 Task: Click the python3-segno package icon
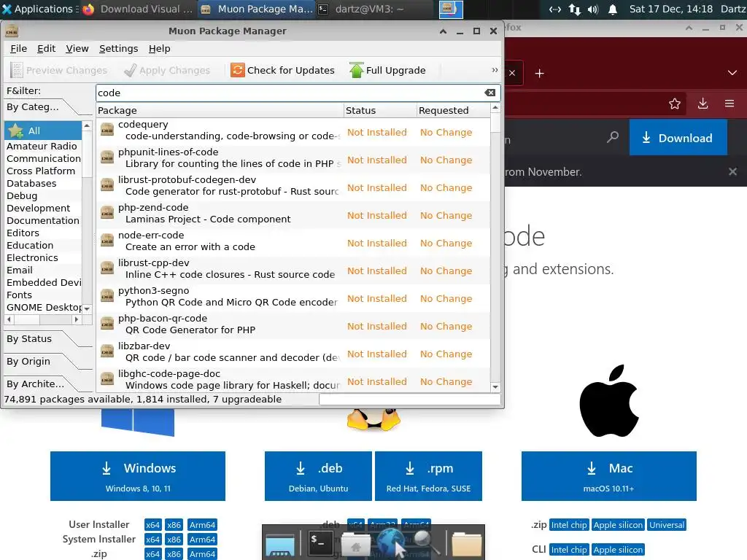[x=107, y=296]
